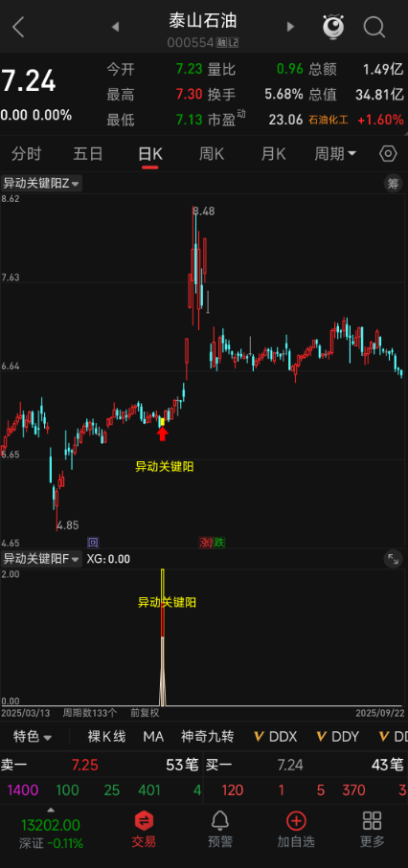Viewport: 408px width, 868px height.
Task: Switch to previous stock with left triangle
Action: [x=115, y=27]
